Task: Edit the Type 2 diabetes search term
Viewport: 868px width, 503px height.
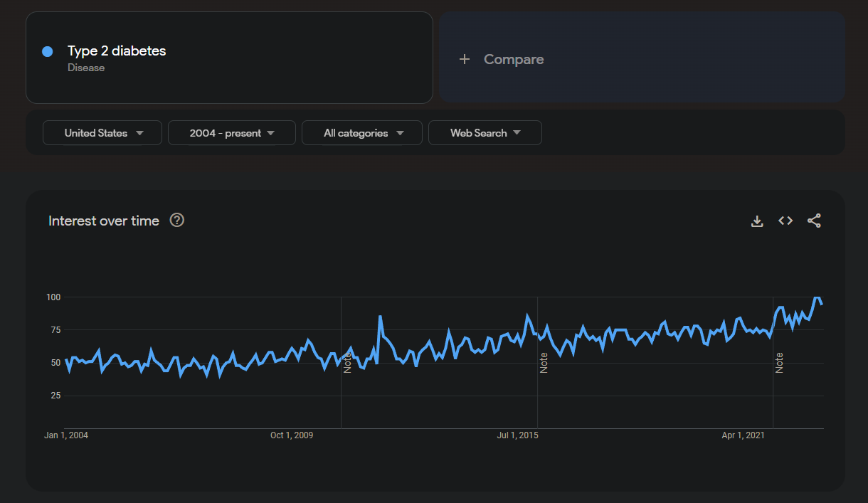Action: point(117,51)
